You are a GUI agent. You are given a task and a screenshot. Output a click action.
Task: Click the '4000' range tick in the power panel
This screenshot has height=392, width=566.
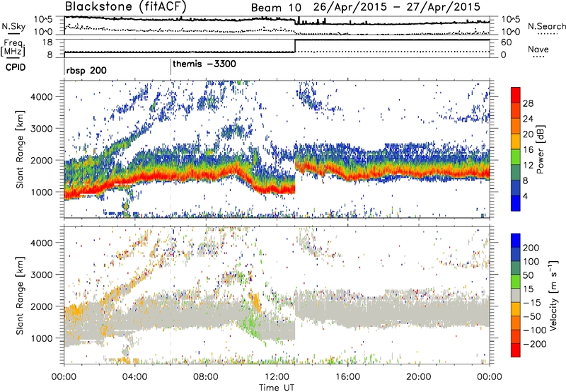coord(41,97)
